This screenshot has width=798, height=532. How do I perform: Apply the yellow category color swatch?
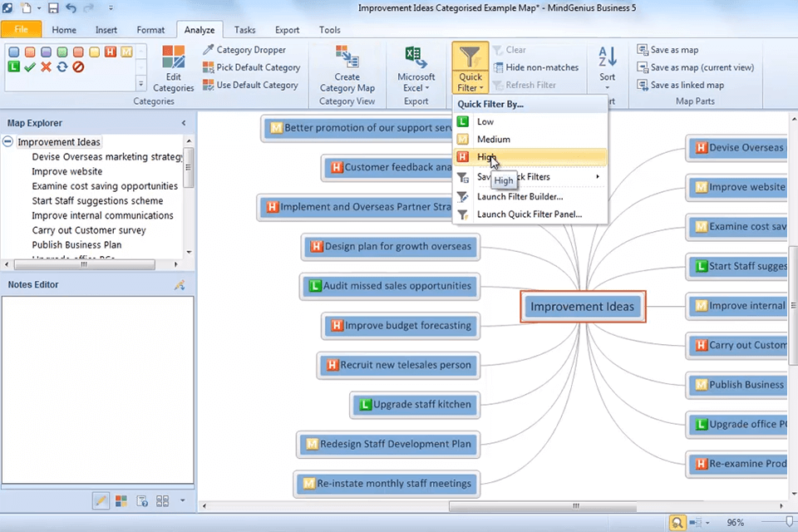point(94,52)
